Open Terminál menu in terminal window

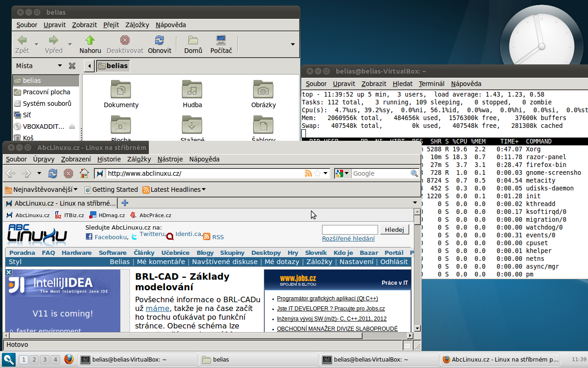pyautogui.click(x=431, y=84)
